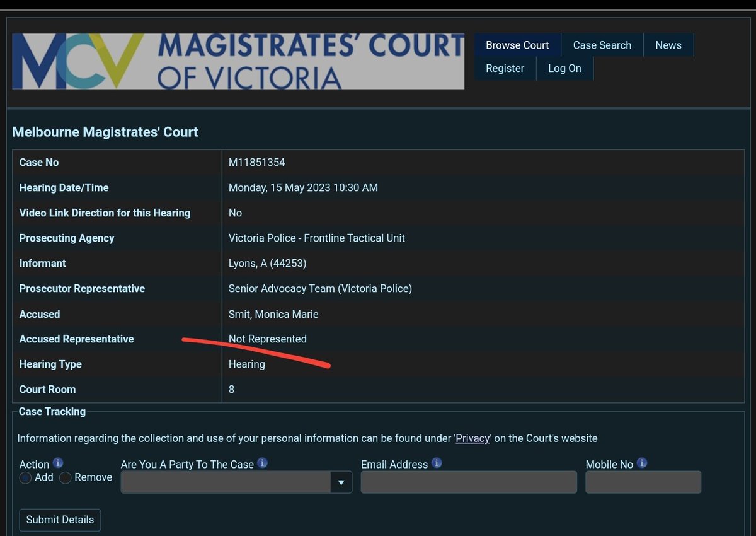Click the Not Represented value
756x536 pixels.
point(268,339)
